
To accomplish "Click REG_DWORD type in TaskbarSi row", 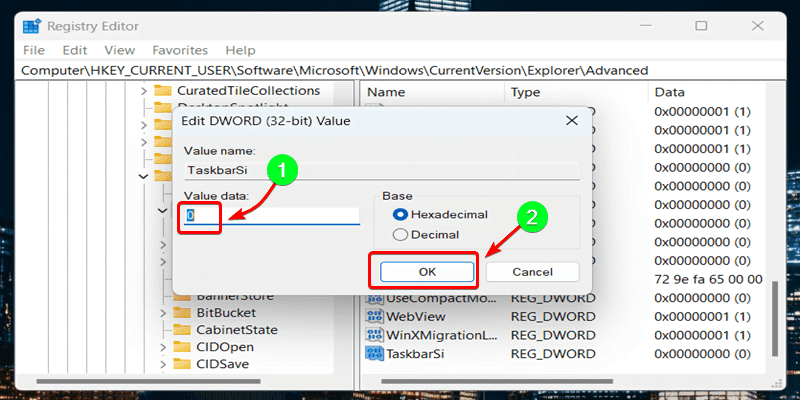I will pyautogui.click(x=553, y=354).
